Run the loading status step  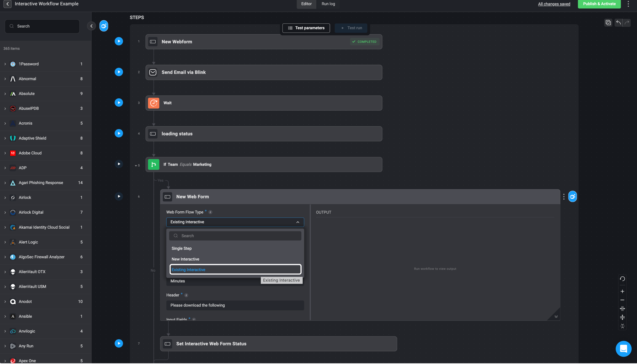click(x=119, y=133)
